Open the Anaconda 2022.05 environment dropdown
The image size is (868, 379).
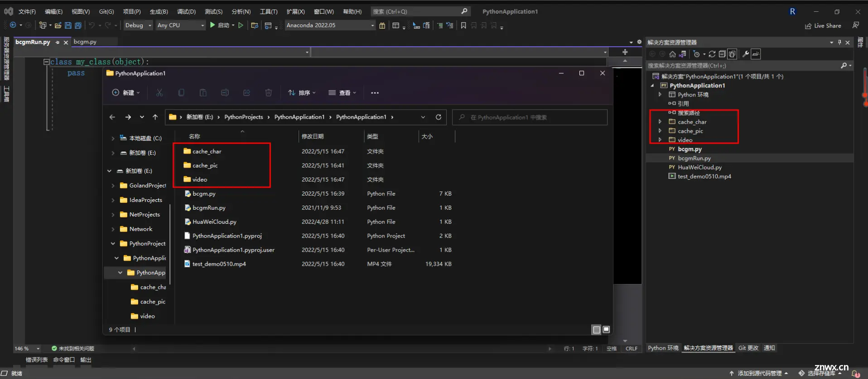tap(330, 25)
